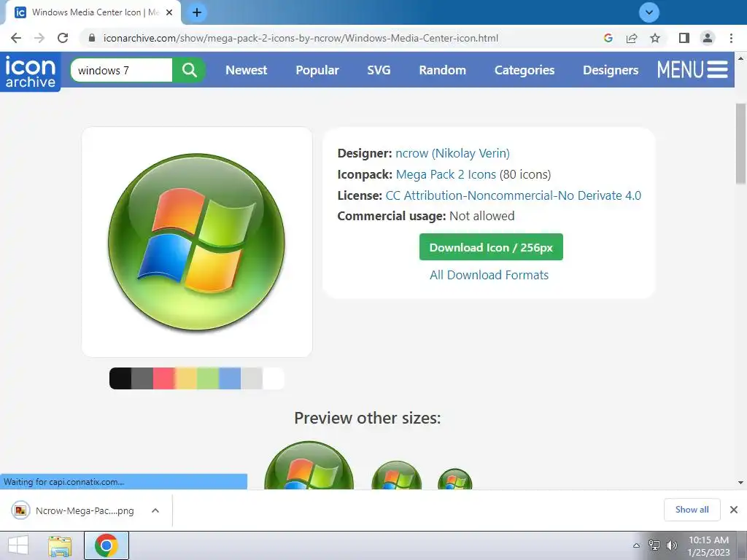Click the padlock site info icon
The image size is (747, 560).
92,38
